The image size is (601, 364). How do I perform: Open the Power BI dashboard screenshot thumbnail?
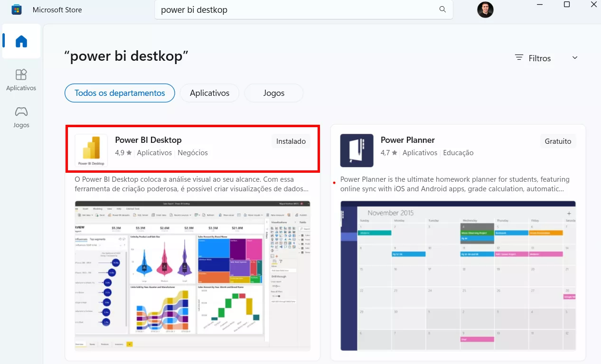point(192,275)
